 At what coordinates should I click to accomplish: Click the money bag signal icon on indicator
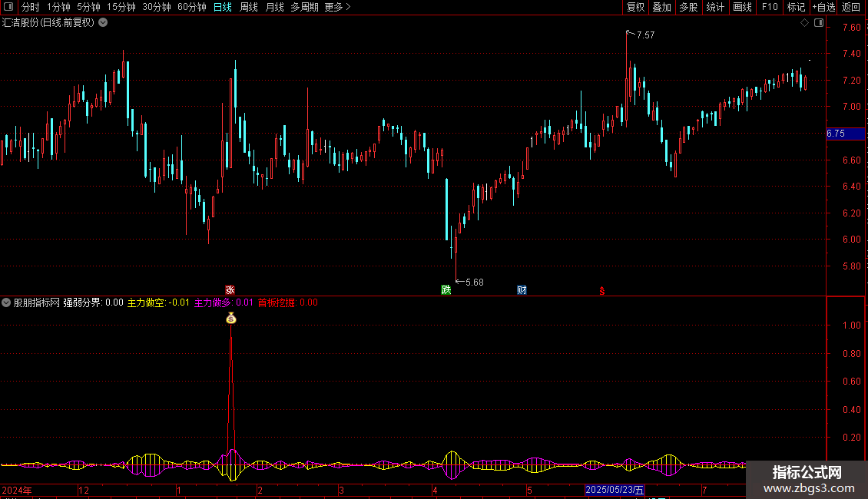click(231, 318)
